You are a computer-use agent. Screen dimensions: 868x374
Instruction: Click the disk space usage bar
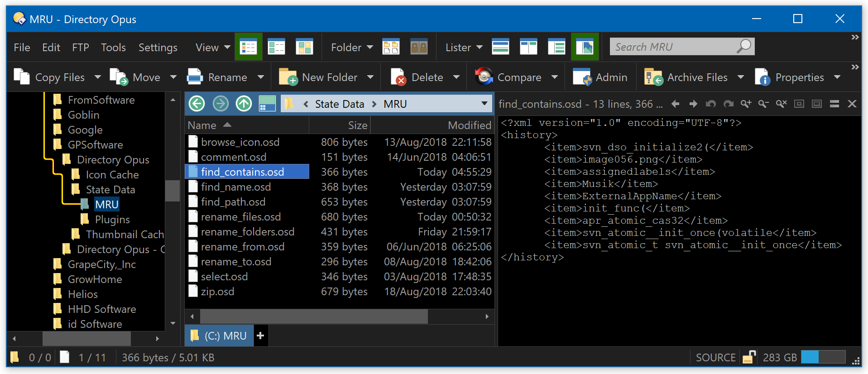[x=823, y=357]
